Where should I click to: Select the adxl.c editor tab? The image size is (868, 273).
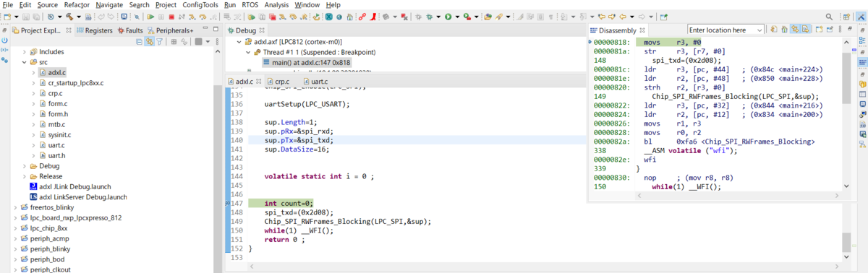(245, 82)
